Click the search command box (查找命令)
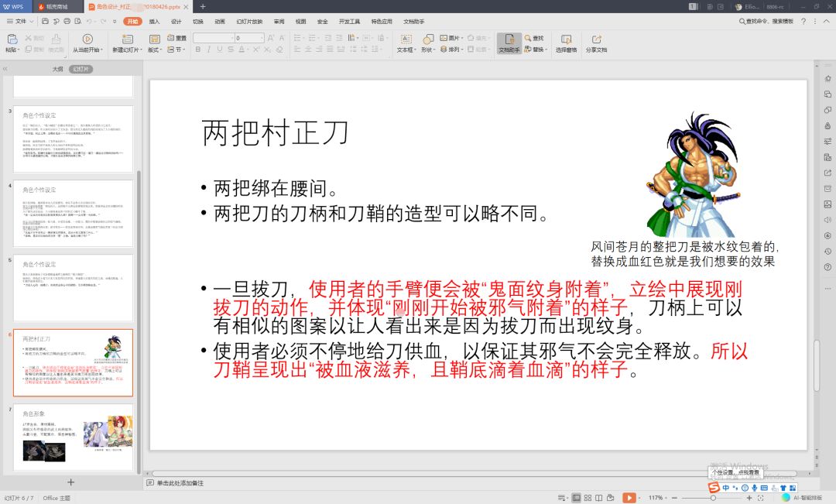 [x=766, y=22]
